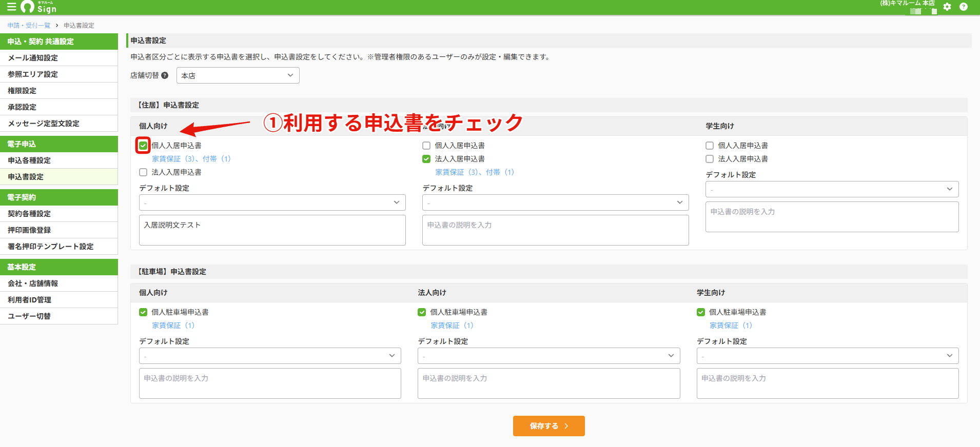Open デフォルト設定 dropdown for 住居 個人向け
This screenshot has height=447, width=980.
click(x=272, y=202)
